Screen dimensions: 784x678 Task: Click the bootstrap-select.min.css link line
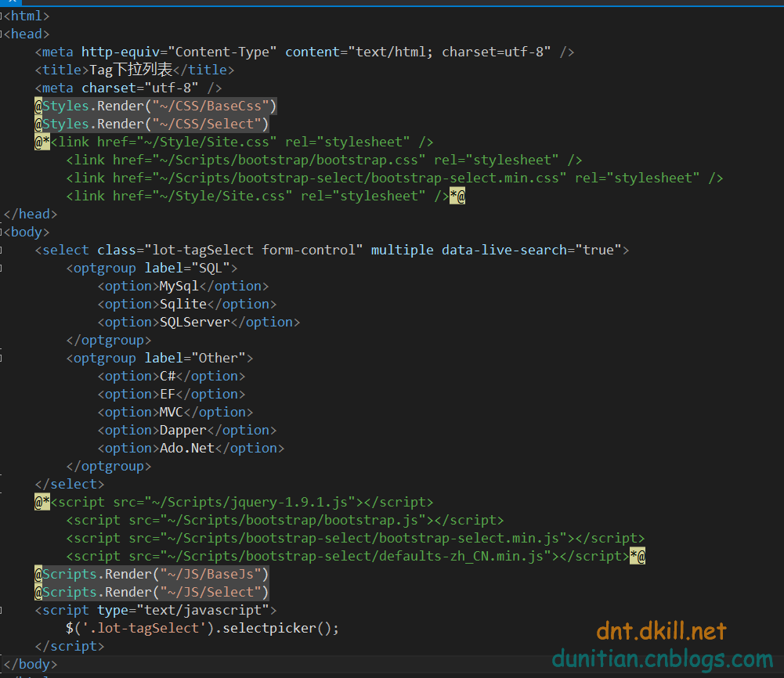pyautogui.click(x=395, y=178)
